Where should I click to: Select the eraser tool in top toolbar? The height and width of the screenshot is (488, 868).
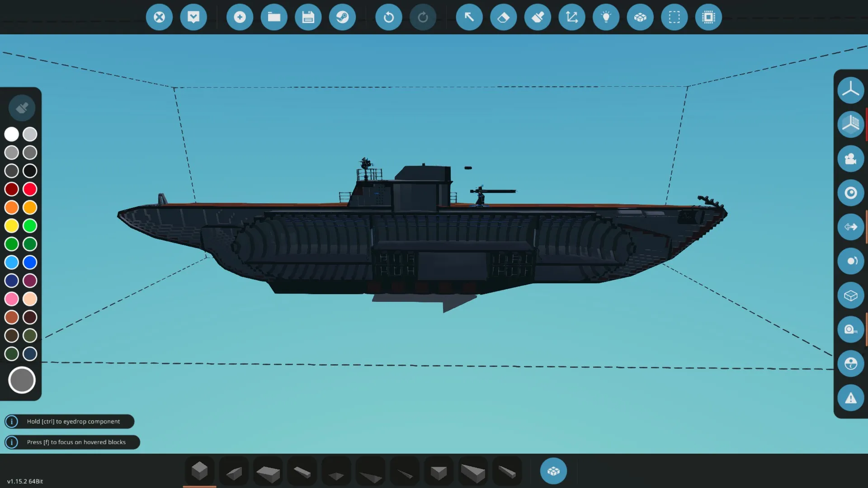click(503, 17)
